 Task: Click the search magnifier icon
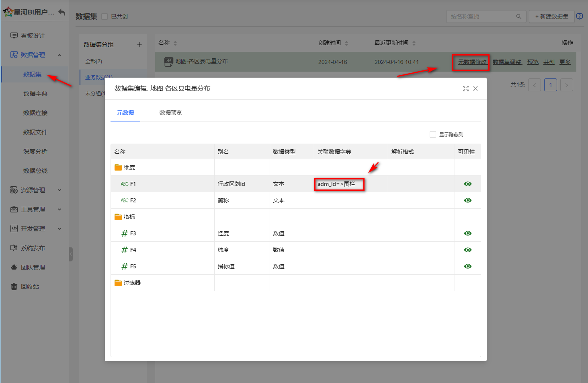[518, 16]
